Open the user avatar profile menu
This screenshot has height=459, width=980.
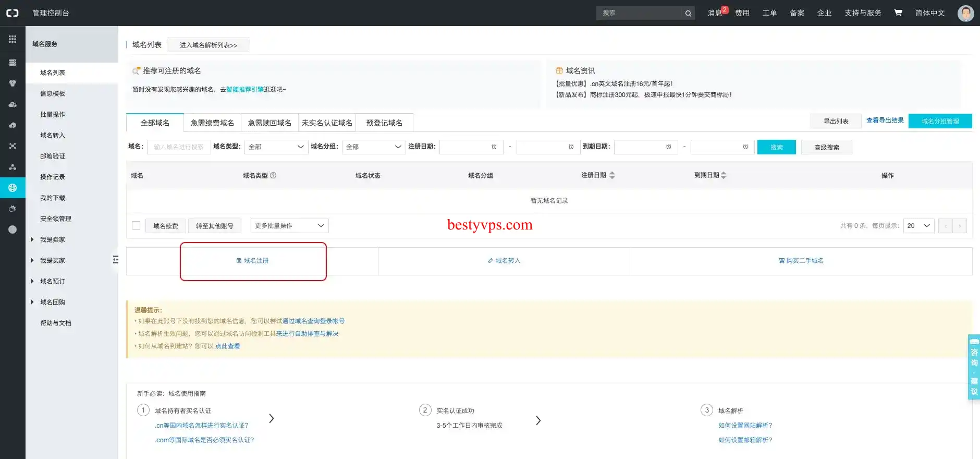point(965,13)
